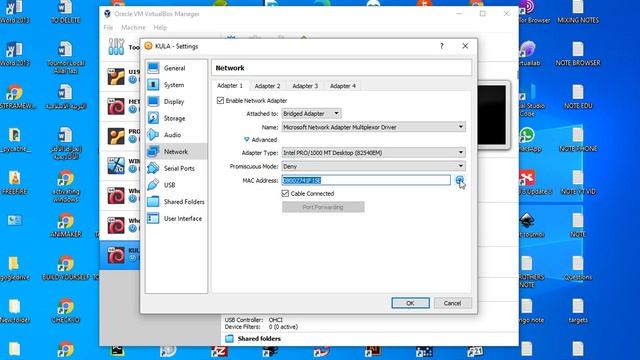
Task: Switch to the Adapter 1 tab
Action: tap(230, 86)
